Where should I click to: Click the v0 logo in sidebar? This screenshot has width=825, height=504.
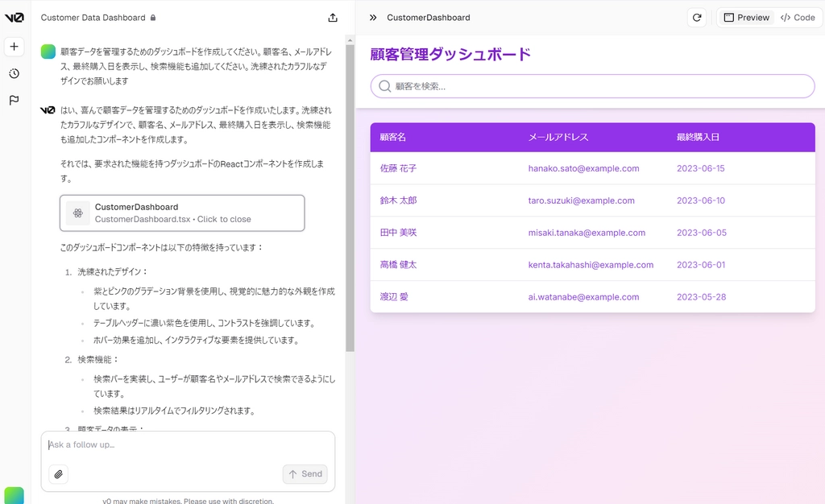pos(15,18)
